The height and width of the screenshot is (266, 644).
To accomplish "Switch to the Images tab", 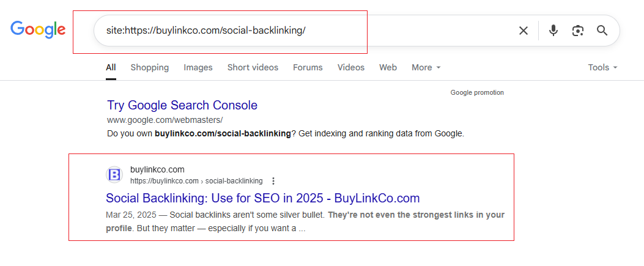I will pos(198,67).
